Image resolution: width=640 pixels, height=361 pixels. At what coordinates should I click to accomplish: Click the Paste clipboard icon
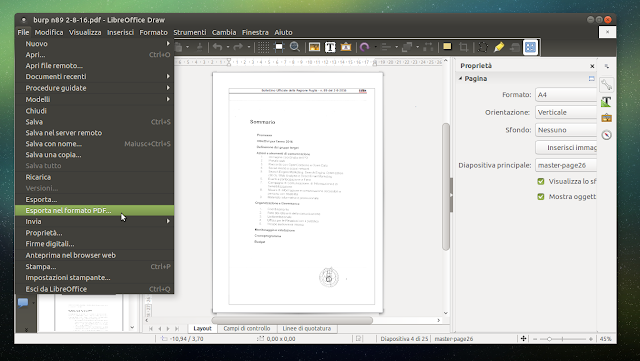178,47
